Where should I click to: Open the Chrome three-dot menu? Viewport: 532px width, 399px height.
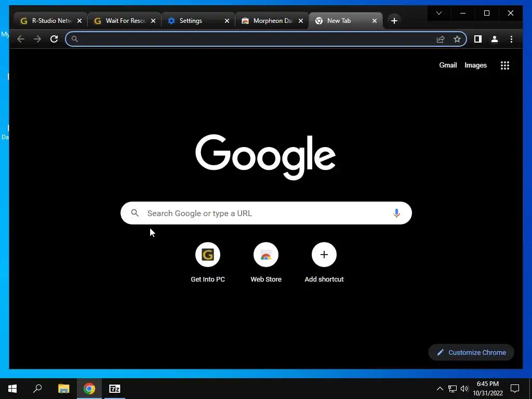[x=511, y=39]
